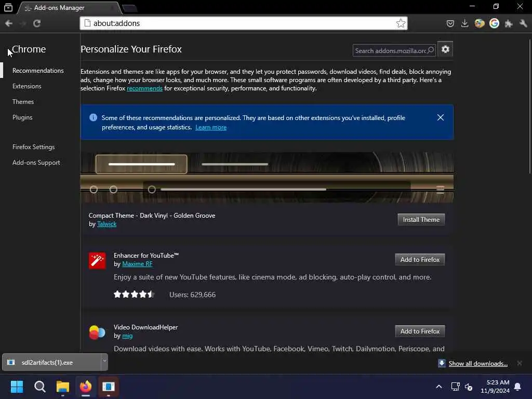
Task: Add Enhancer for YouTube to Firefox
Action: pos(420,260)
